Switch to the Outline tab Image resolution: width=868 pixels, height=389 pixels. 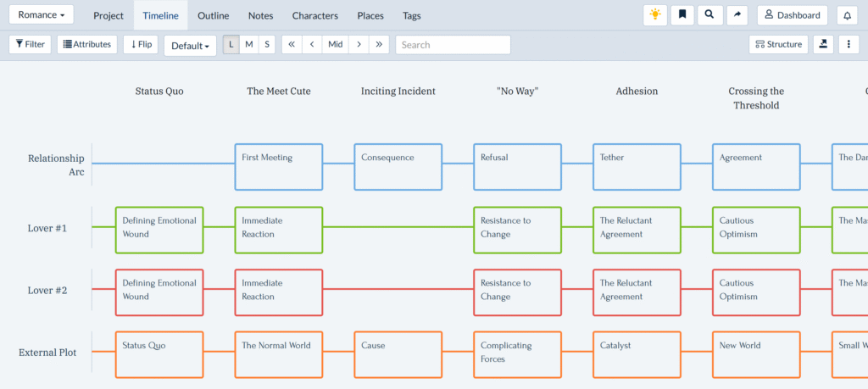[213, 15]
